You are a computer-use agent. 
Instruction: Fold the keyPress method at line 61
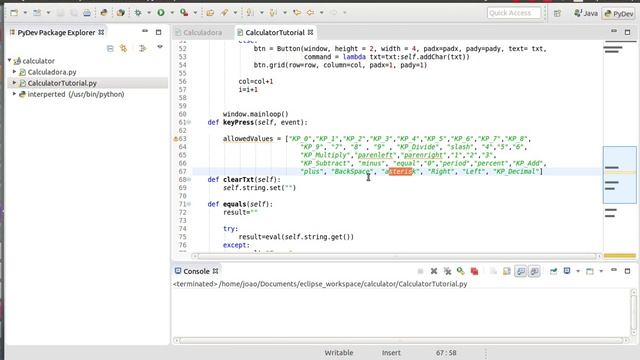pos(189,122)
